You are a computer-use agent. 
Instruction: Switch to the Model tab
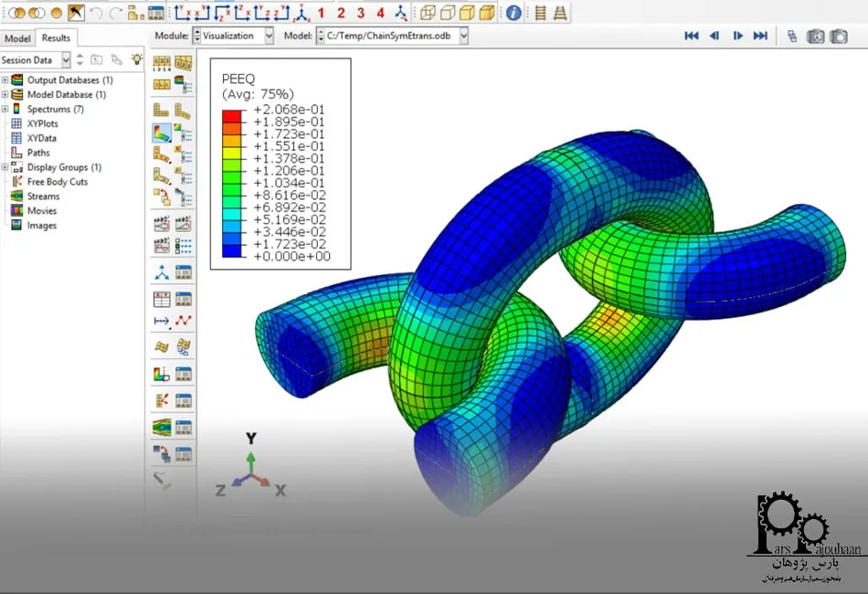click(x=17, y=38)
